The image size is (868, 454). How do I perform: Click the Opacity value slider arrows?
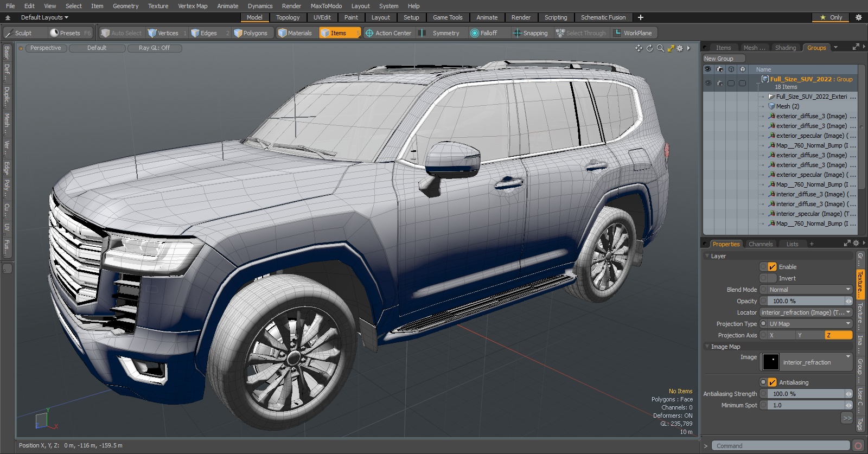[848, 301]
